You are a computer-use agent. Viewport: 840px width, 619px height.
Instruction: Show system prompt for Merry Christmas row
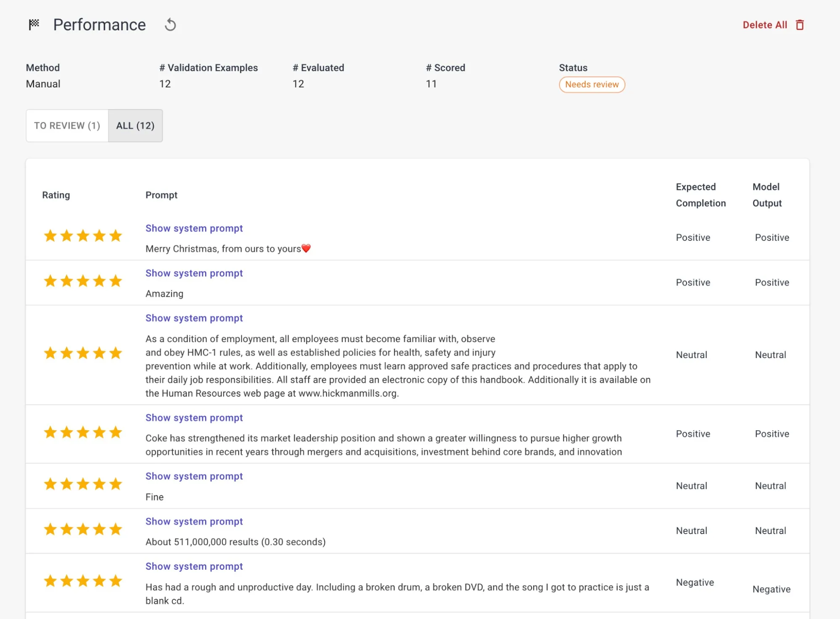(194, 228)
